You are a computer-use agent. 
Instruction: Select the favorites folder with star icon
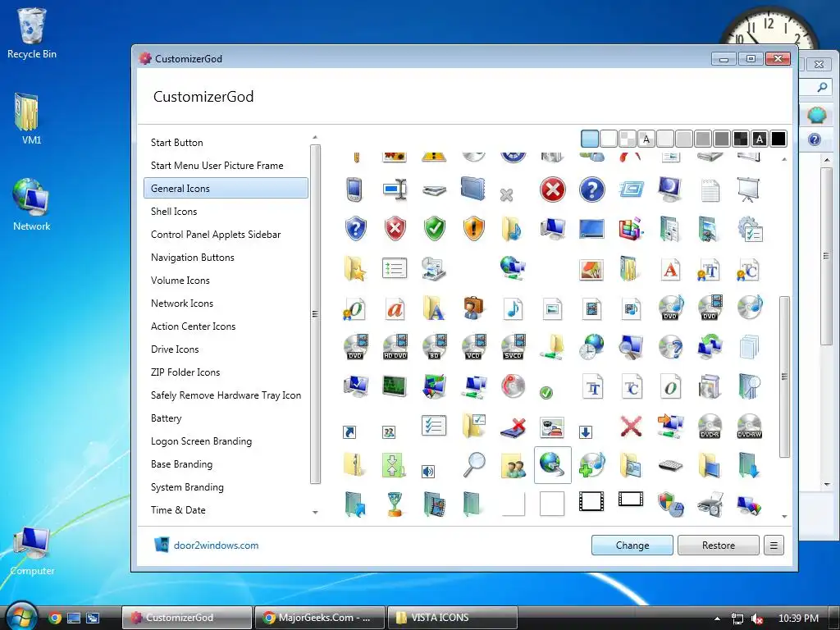click(x=355, y=268)
